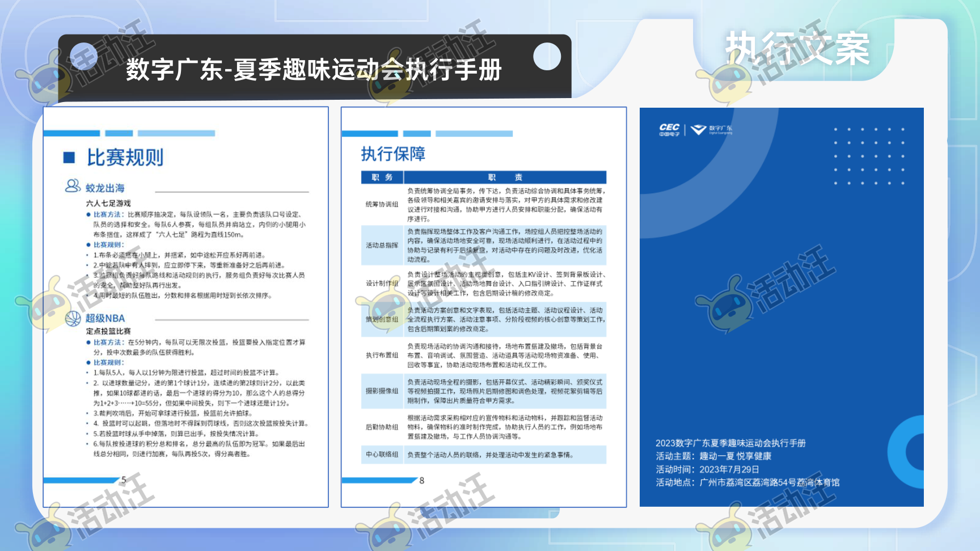Click the CEC 中国电子 logo on the cover
This screenshot has height=551, width=980.
click(x=669, y=130)
